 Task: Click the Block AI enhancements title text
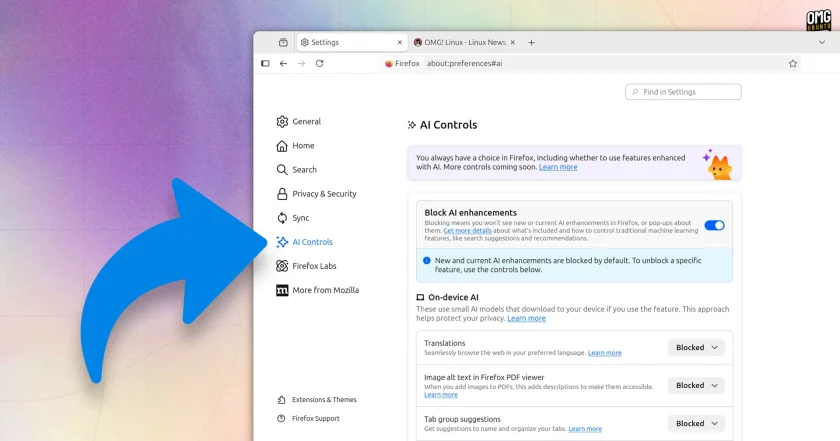point(470,213)
